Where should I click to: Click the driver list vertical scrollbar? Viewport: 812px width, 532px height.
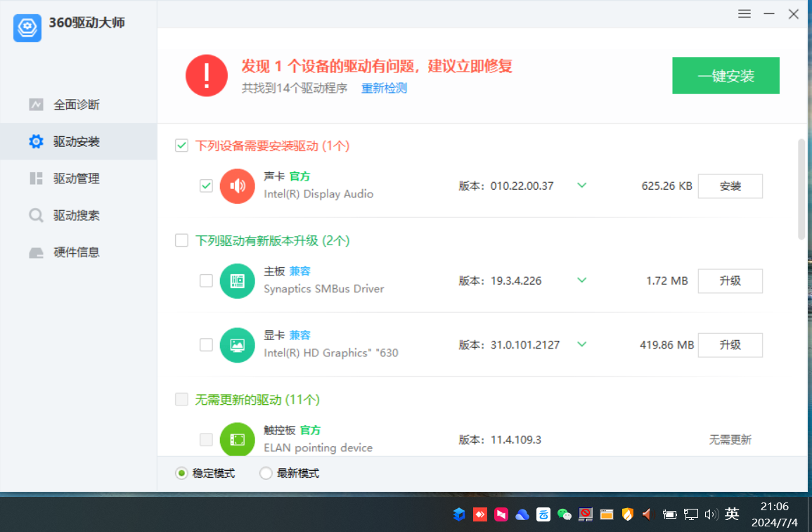pos(801,190)
